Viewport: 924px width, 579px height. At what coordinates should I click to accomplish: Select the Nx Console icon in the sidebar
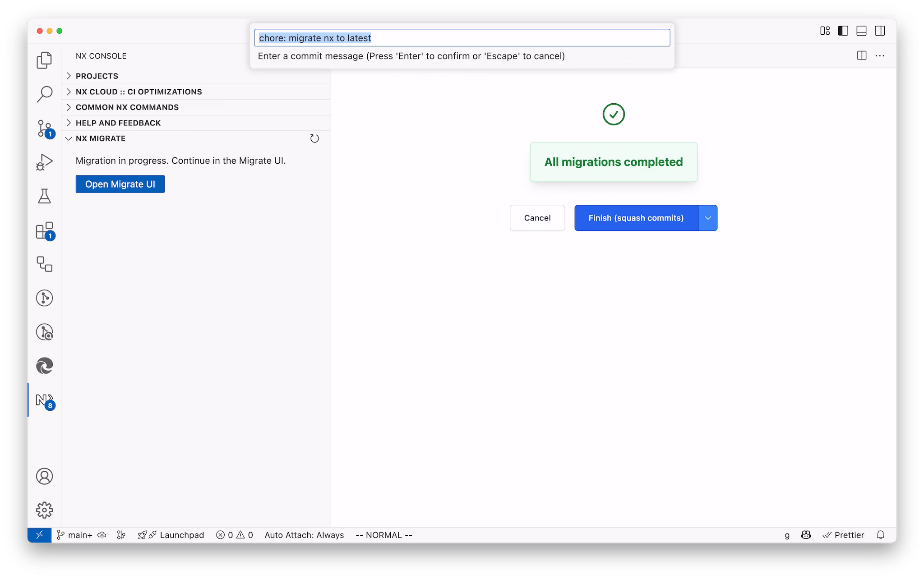pyautogui.click(x=44, y=400)
